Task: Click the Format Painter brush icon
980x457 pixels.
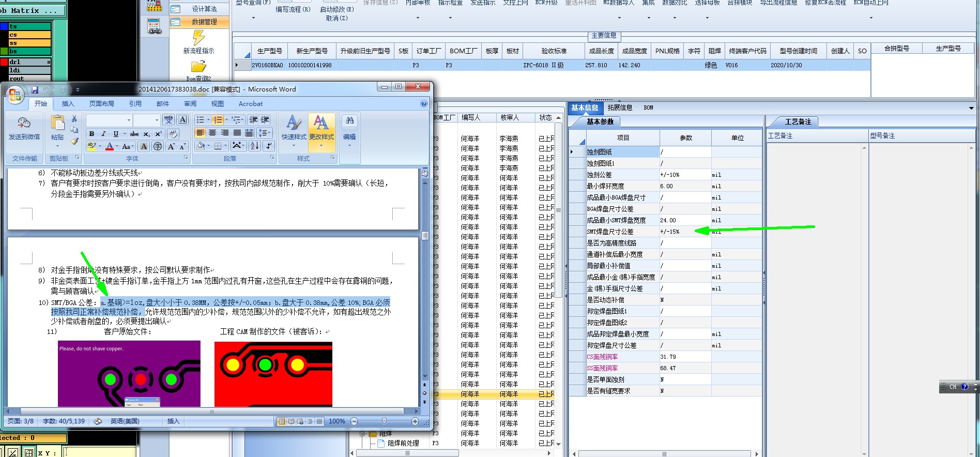Action: (74, 141)
